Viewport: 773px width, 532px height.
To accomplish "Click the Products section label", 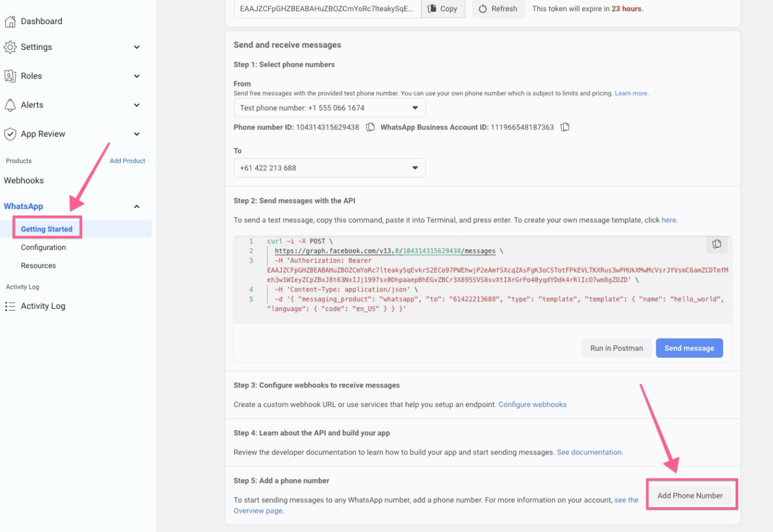I will point(19,161).
